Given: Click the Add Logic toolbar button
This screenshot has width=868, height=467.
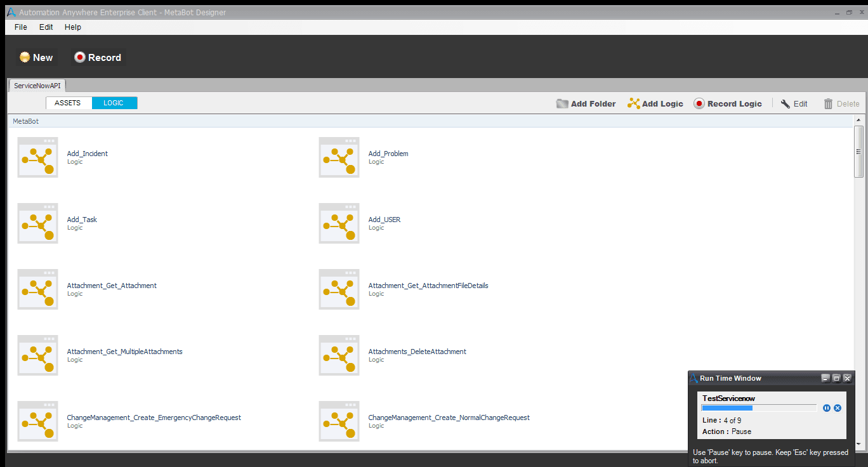Looking at the screenshot, I should [x=655, y=103].
